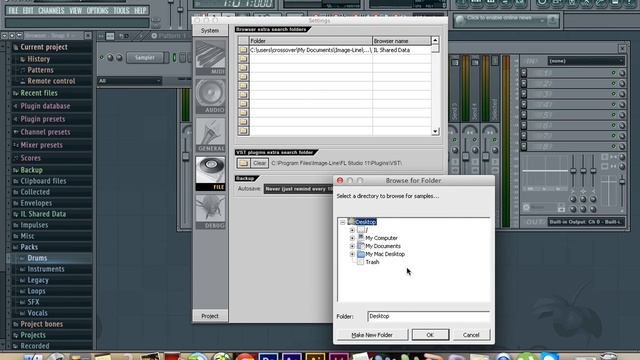Screen dimensions: 640x360
Task: Select the Drums pack folder
Action: pyautogui.click(x=37, y=258)
